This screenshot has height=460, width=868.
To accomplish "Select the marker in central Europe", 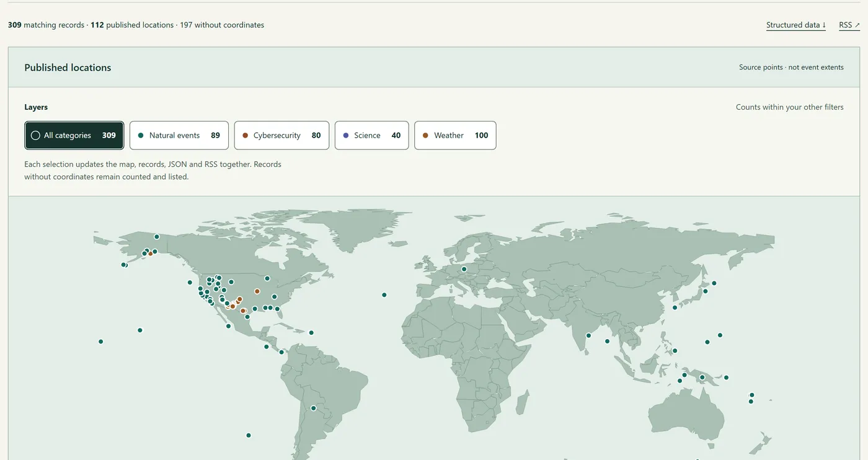I will coord(464,269).
